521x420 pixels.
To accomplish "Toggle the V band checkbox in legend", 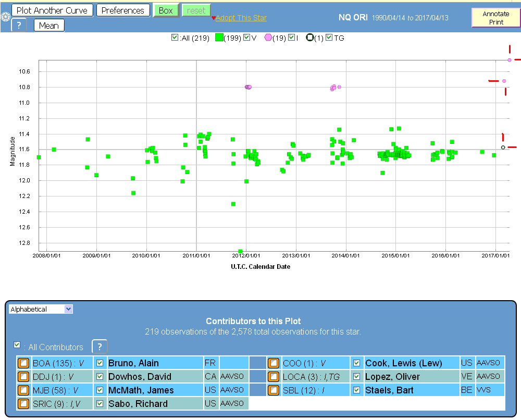I will click(247, 38).
